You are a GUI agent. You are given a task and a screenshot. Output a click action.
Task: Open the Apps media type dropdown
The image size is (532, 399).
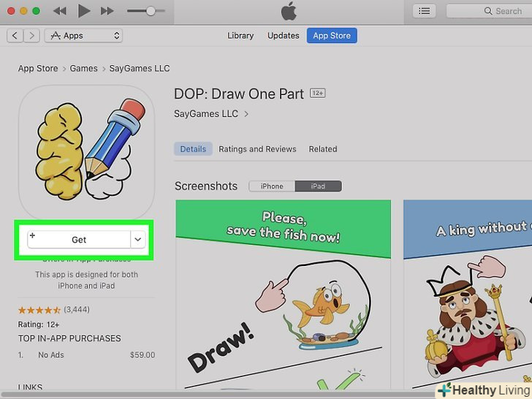click(x=83, y=36)
